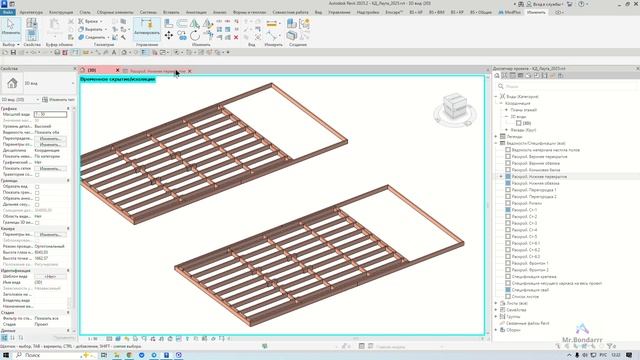Click the view scale (Масштаб вида) input field
Viewport: 640px width, 360px height.
pos(50,115)
